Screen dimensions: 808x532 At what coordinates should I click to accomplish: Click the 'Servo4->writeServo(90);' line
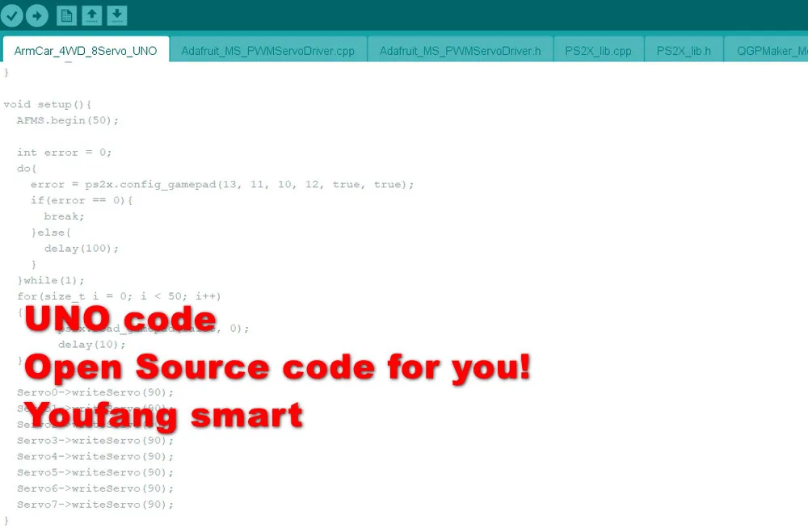tap(95, 456)
